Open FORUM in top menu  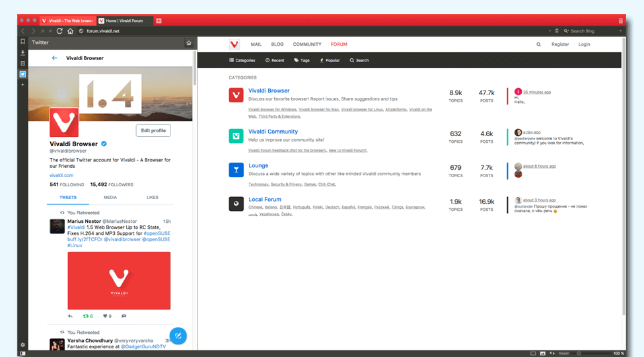tap(339, 44)
